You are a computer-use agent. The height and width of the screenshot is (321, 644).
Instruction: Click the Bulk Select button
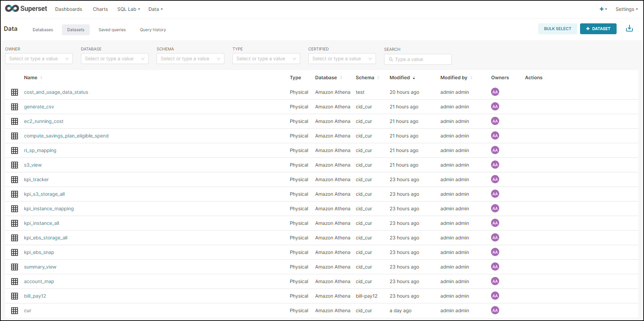[x=558, y=29]
